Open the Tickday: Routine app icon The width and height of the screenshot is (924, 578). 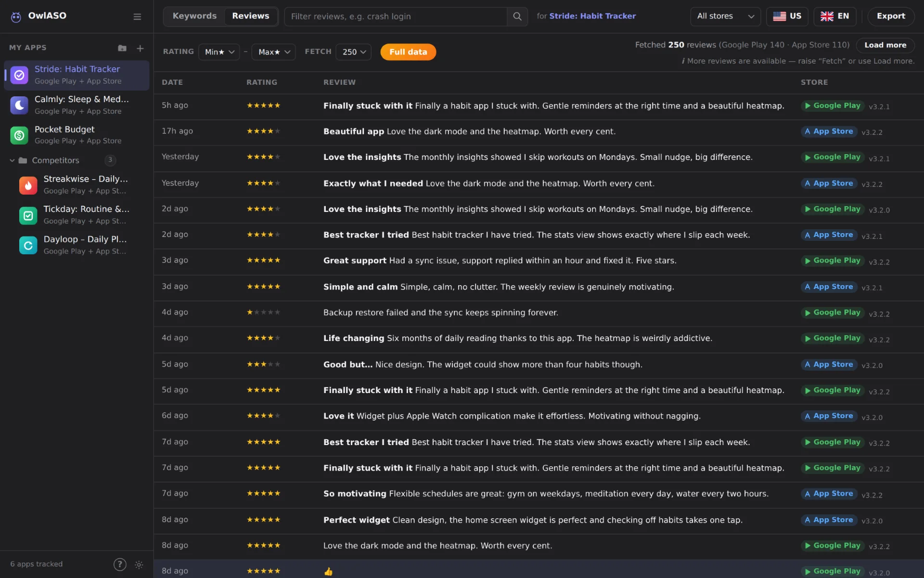tap(28, 215)
